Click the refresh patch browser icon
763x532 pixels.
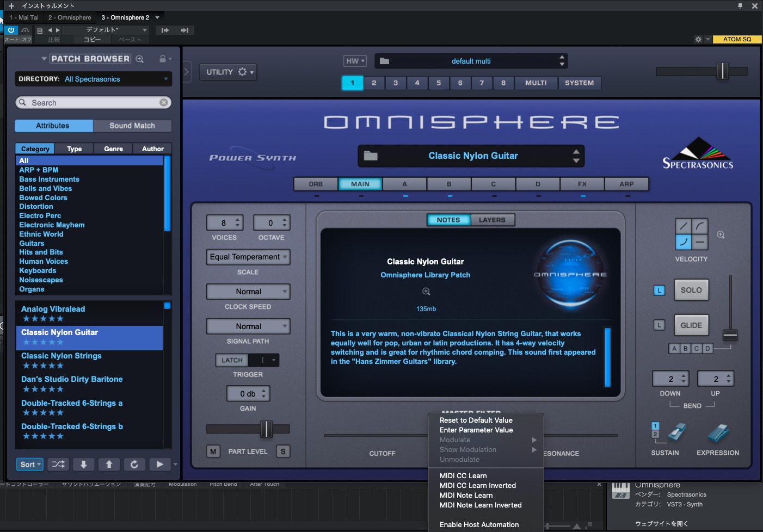point(134,464)
